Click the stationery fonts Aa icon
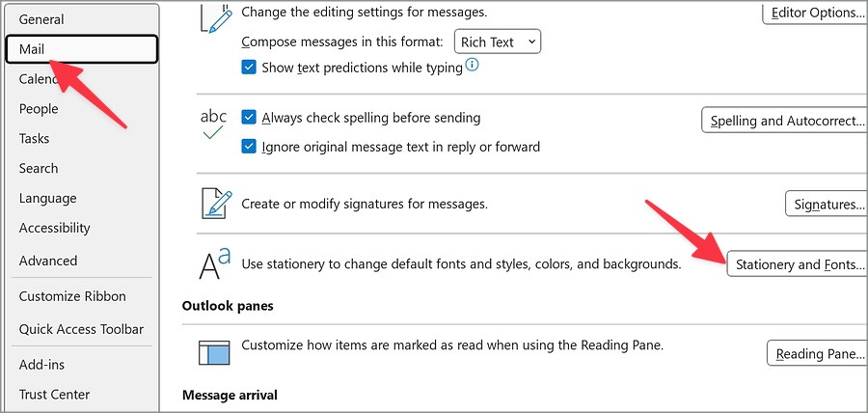 pyautogui.click(x=214, y=263)
